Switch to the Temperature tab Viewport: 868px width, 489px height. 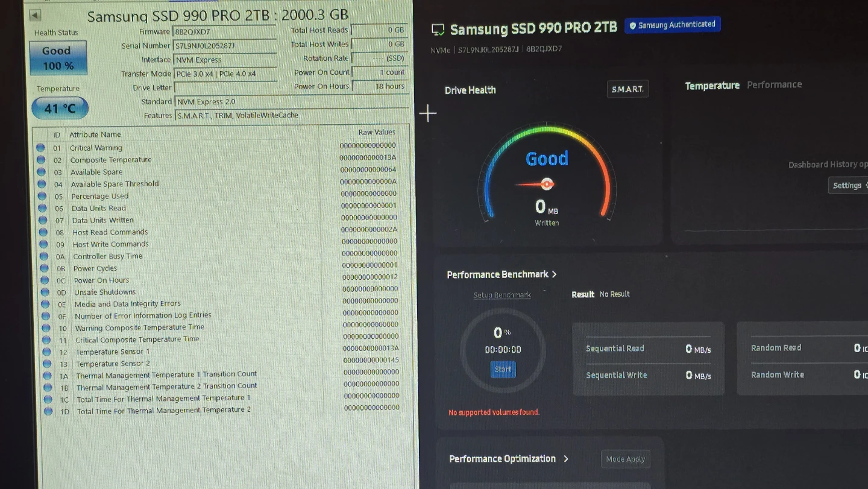pyautogui.click(x=712, y=86)
